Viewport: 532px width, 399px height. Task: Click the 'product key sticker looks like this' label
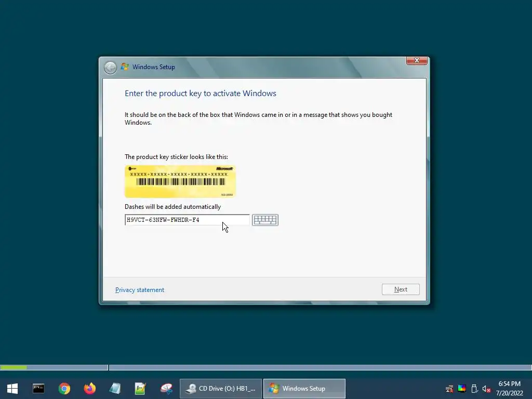pyautogui.click(x=177, y=157)
